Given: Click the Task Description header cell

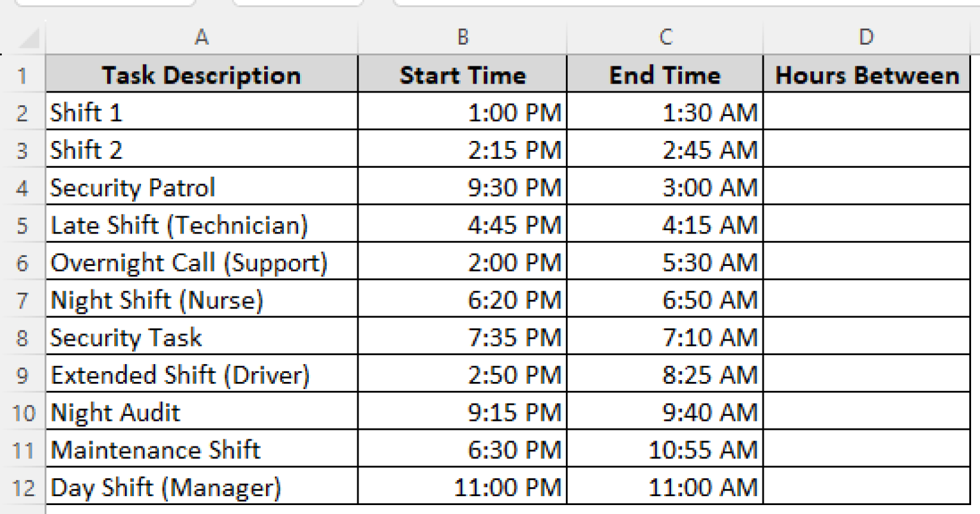Looking at the screenshot, I should click(x=202, y=75).
